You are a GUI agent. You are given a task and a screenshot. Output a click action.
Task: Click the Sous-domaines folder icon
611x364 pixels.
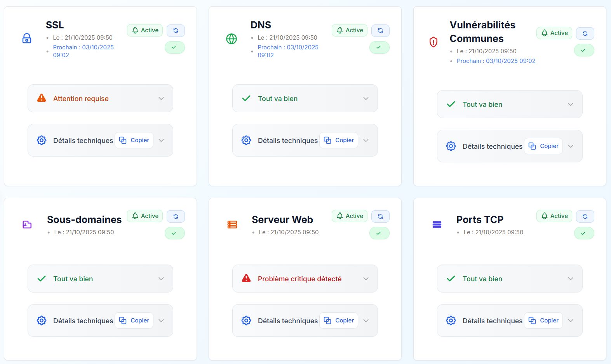(27, 225)
